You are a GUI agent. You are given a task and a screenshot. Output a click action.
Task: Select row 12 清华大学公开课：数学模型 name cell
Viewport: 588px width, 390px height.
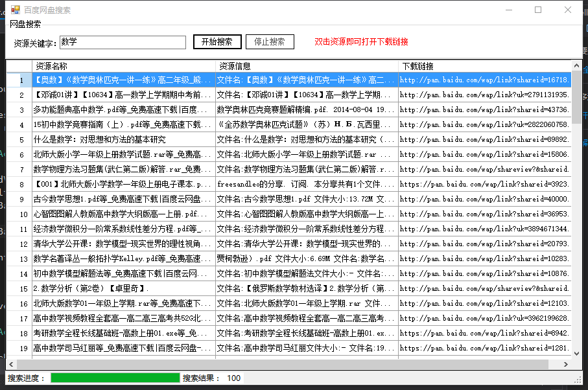tap(124, 244)
